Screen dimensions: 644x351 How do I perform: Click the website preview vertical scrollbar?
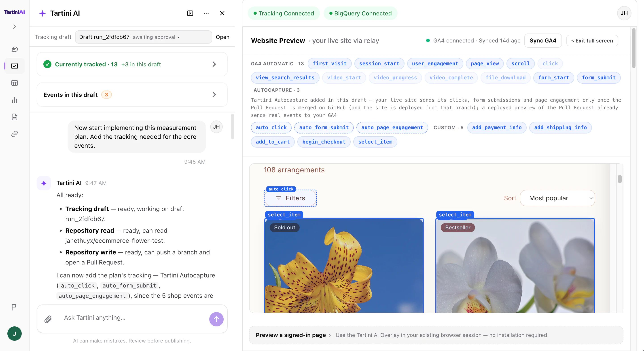coord(620,179)
